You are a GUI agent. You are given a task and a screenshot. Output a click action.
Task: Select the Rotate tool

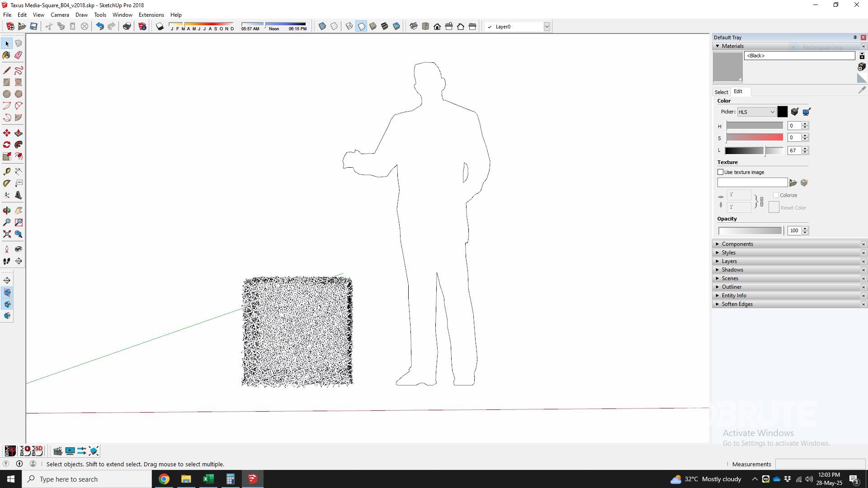[x=7, y=145]
